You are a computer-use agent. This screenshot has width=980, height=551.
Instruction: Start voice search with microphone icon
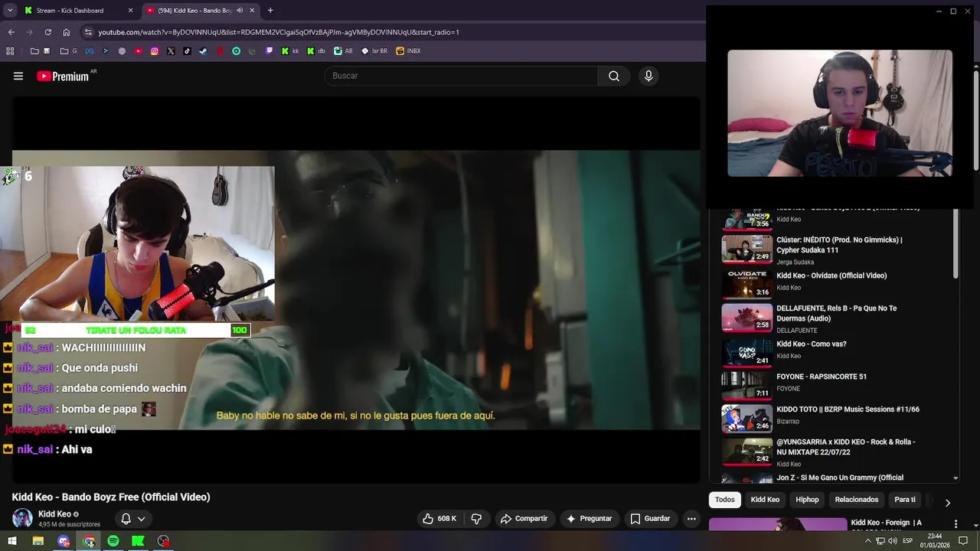pos(648,76)
